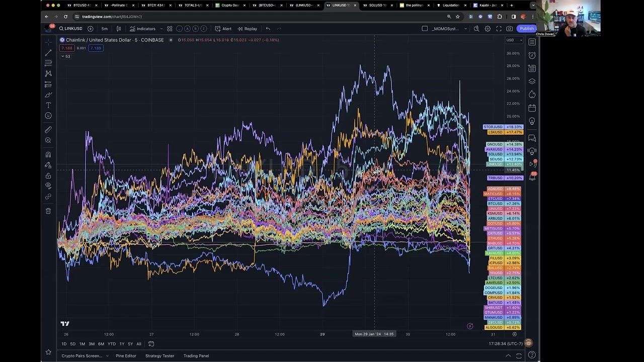Expand the indicators favorites chevron
This screenshot has height=362, width=644.
point(161,29)
